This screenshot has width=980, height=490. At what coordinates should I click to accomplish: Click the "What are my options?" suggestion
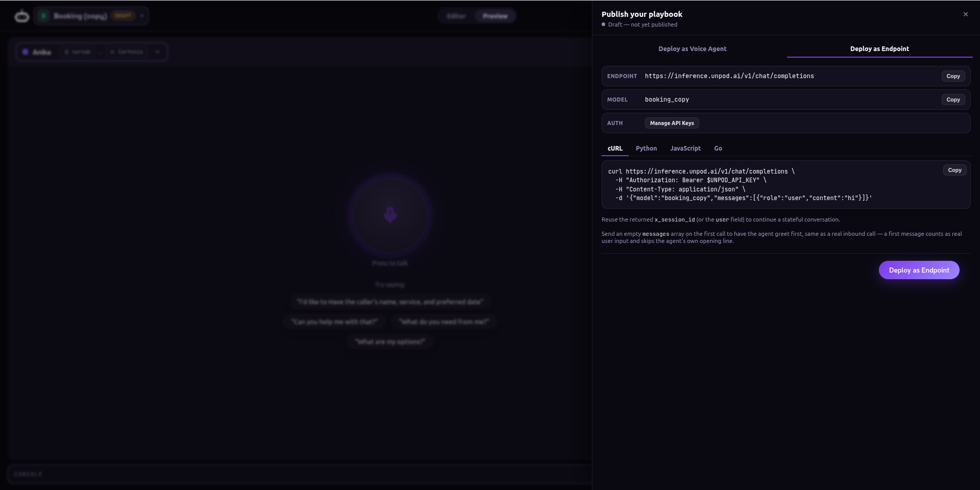[x=390, y=341]
